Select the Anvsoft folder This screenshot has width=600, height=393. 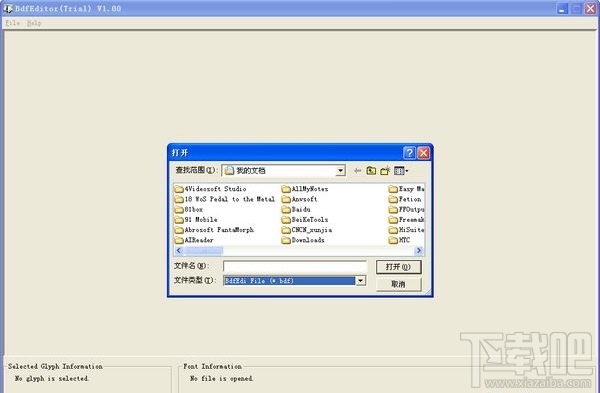pyautogui.click(x=300, y=199)
